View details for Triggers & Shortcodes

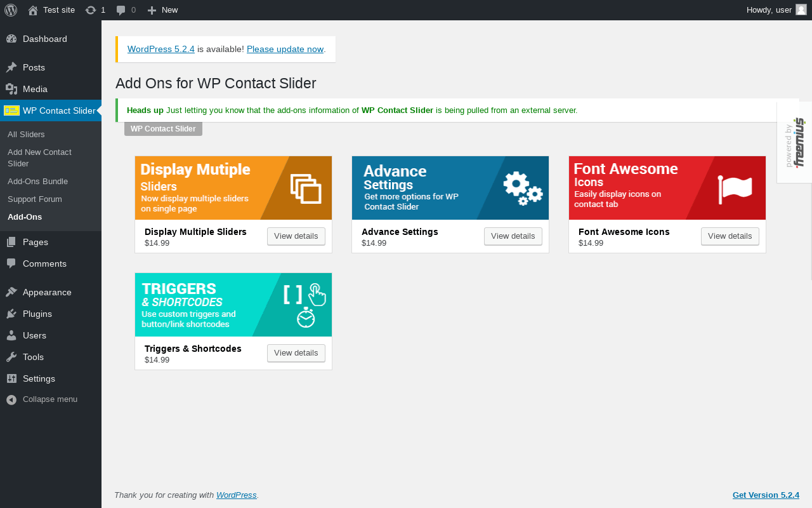tap(296, 353)
